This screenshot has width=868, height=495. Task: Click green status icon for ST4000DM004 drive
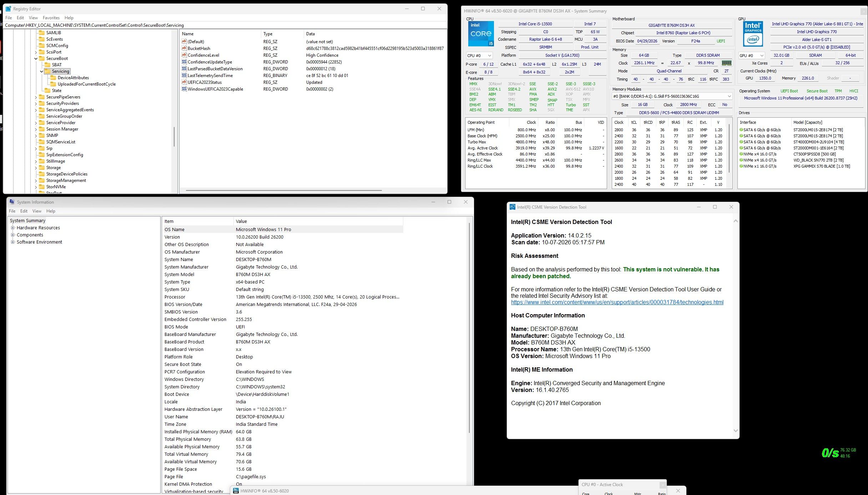(741, 142)
